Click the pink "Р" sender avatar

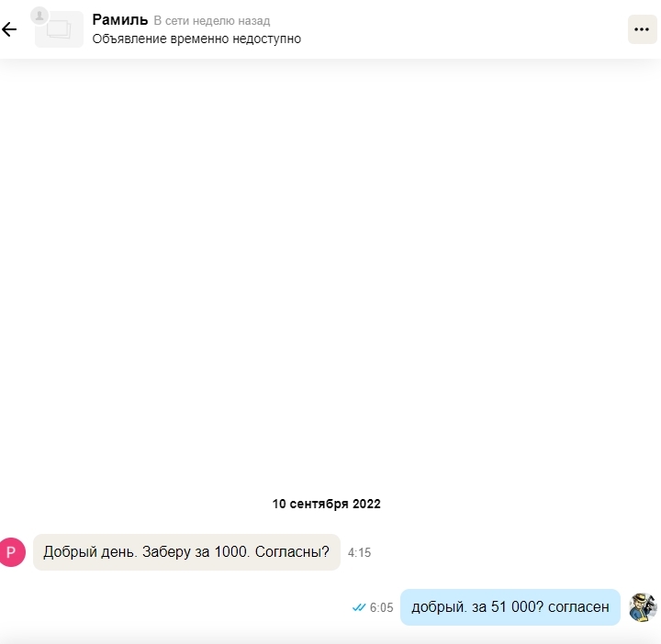tap(12, 552)
